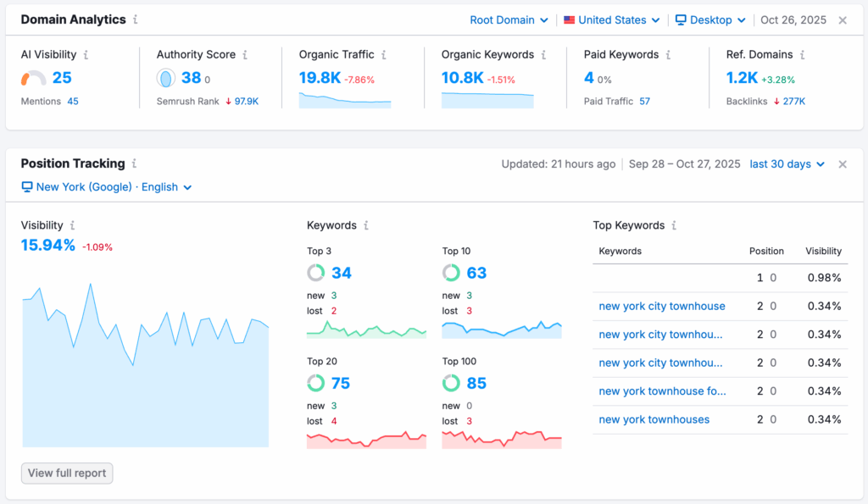Click info icon next to Organic Traffic
Viewport: 868px width, 504px height.
tap(384, 54)
